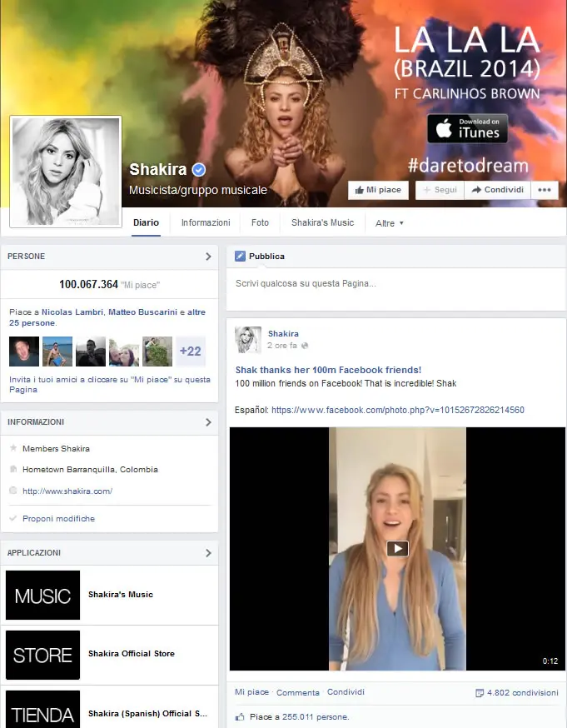Viewport: 567px width, 728px height.
Task: Click the thumbs-up icon beside Piace a 255.011
Action: pos(240,717)
